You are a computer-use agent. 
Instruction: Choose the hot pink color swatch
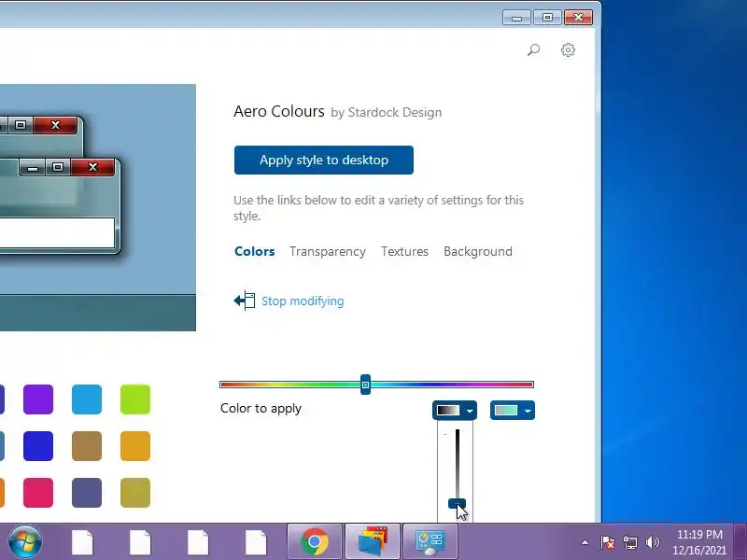click(x=38, y=493)
